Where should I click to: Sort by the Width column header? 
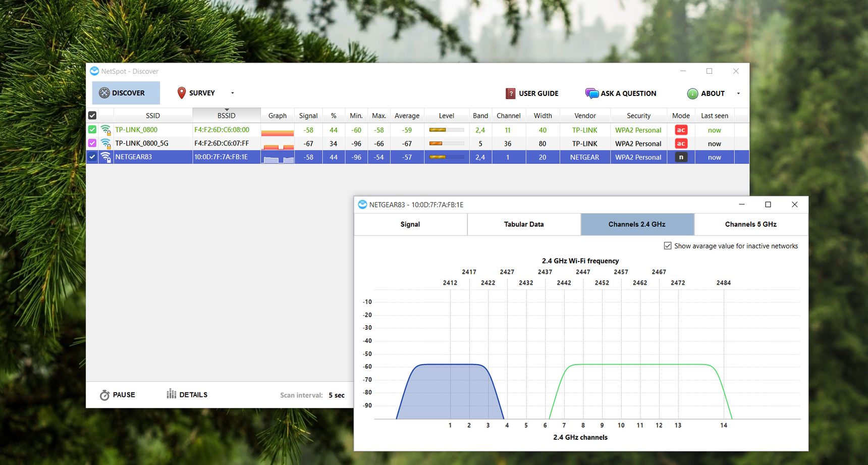(x=543, y=116)
